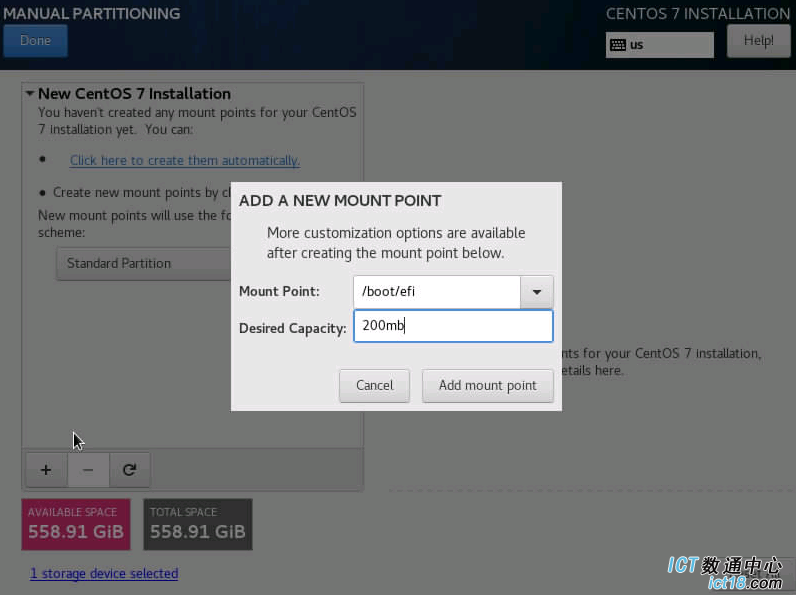Click the MANUAL PARTITIONING heading

click(x=92, y=13)
